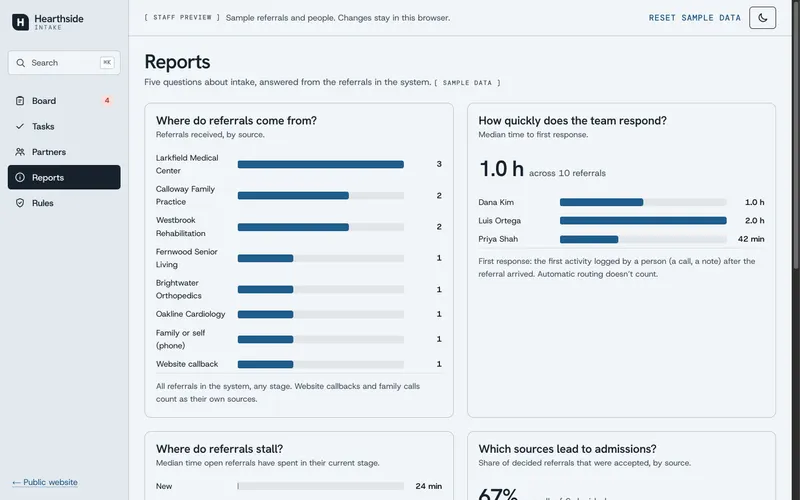
Task: Click the "STAFF PREVIEW" tag
Action: pos(182,18)
